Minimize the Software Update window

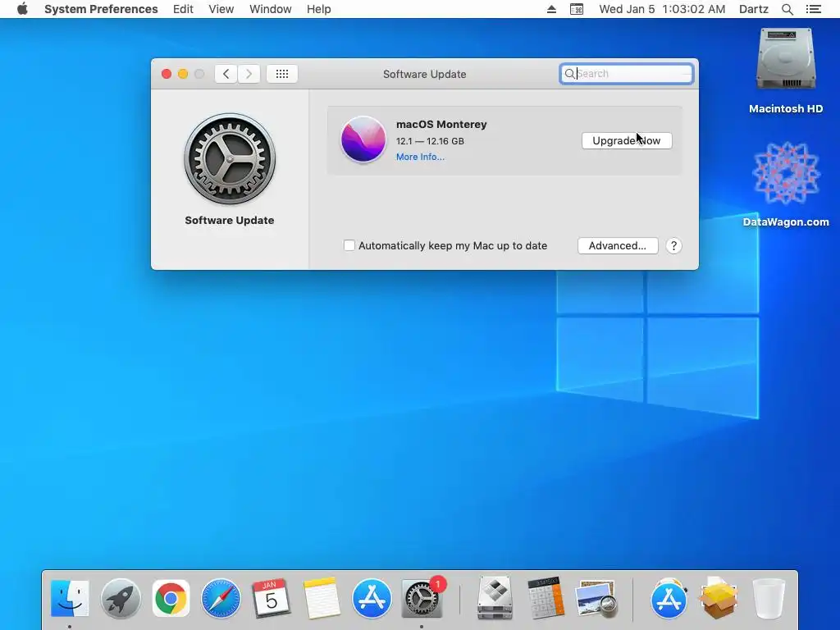pyautogui.click(x=183, y=74)
